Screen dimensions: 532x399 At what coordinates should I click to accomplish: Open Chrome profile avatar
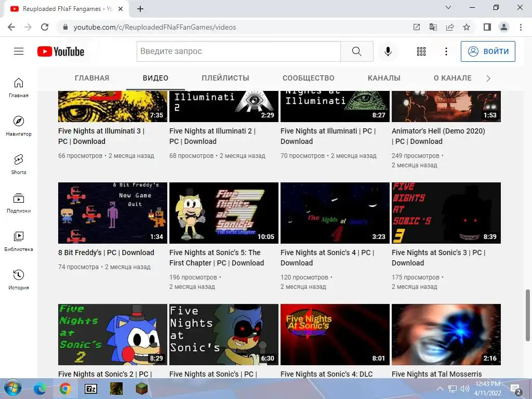[504, 27]
